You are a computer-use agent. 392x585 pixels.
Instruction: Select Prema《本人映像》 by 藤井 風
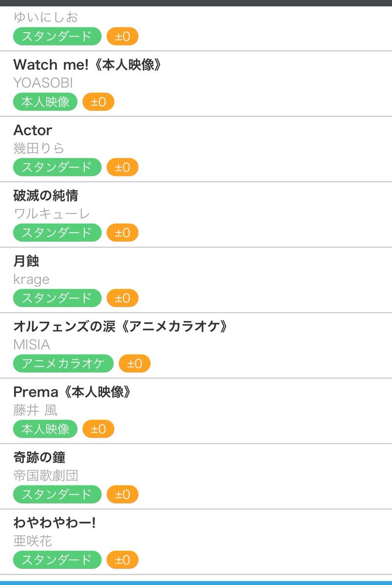[x=73, y=392]
